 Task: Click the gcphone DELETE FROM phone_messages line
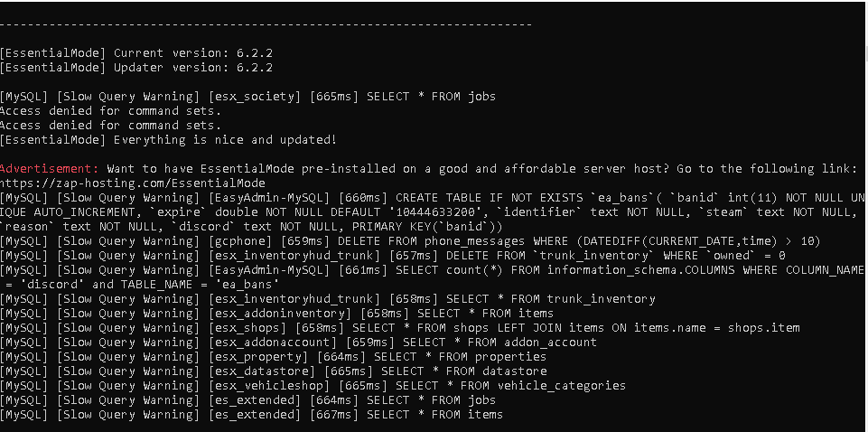click(410, 241)
